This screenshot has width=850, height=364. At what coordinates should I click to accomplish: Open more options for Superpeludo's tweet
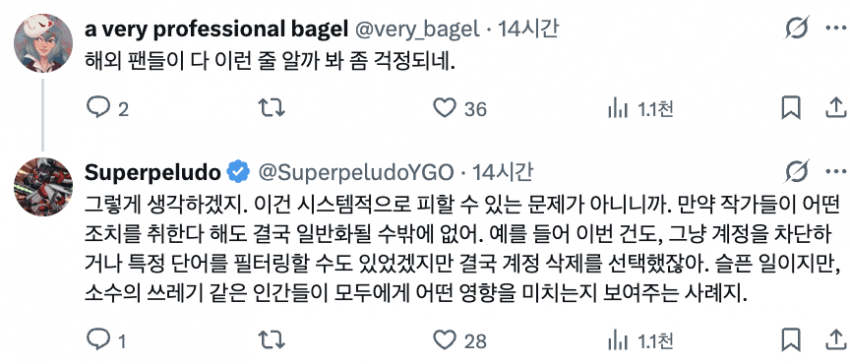coord(836,172)
